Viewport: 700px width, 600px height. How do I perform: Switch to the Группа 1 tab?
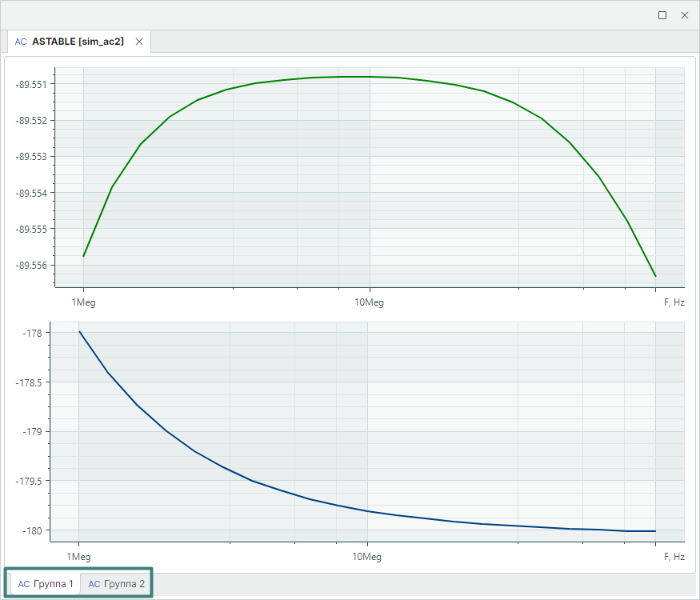[54, 584]
